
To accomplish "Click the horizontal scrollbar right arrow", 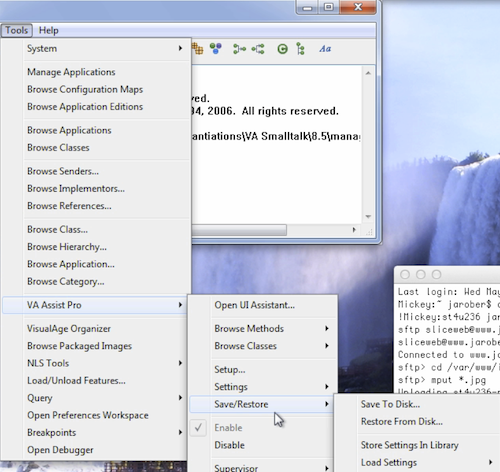I will coord(354,230).
